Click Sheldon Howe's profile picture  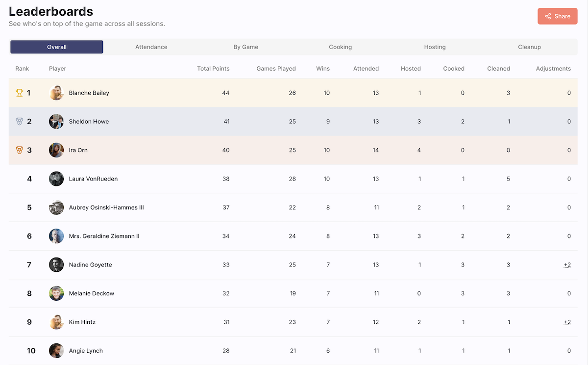(x=56, y=122)
